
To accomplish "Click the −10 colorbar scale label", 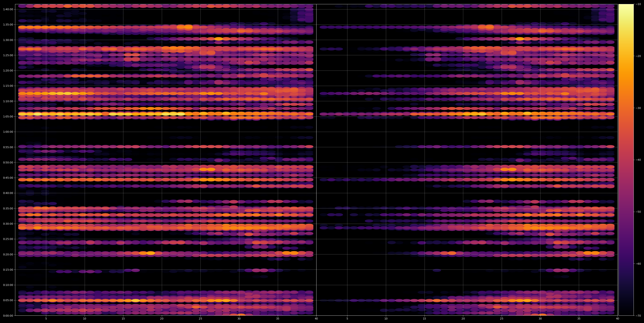I will tap(638, 4).
